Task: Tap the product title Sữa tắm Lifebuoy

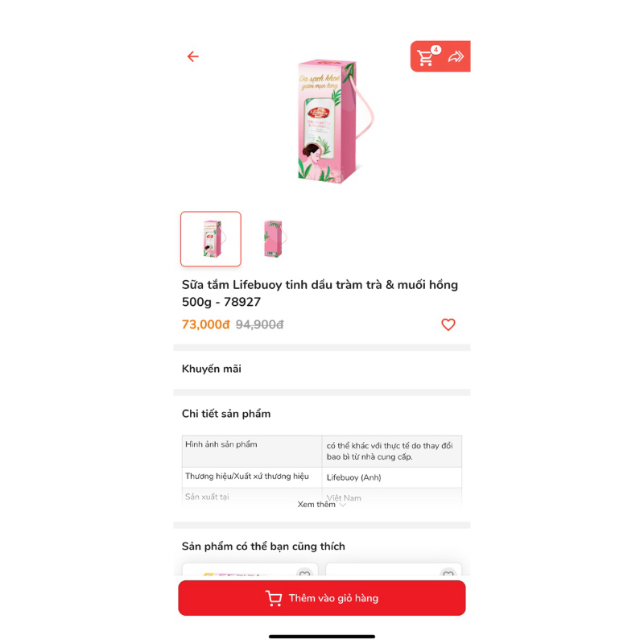Action: [320, 293]
